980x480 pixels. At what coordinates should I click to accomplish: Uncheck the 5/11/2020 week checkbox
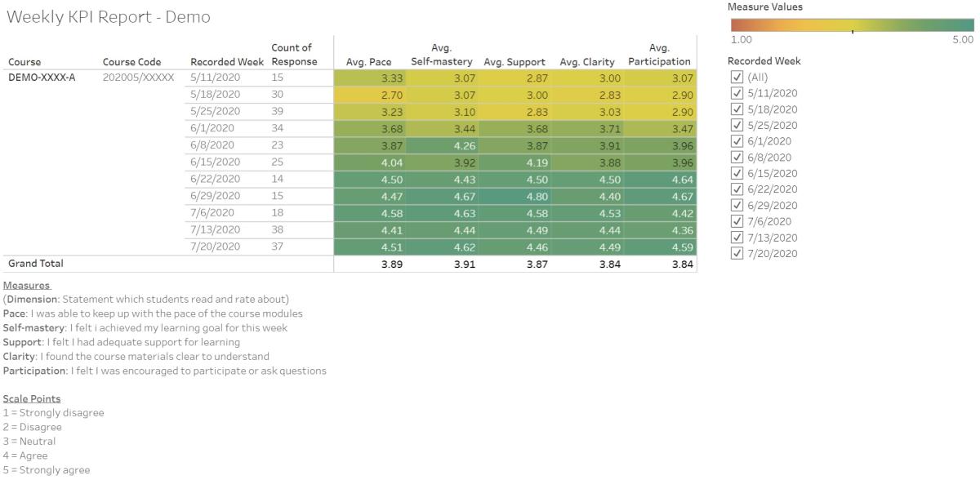coord(735,95)
